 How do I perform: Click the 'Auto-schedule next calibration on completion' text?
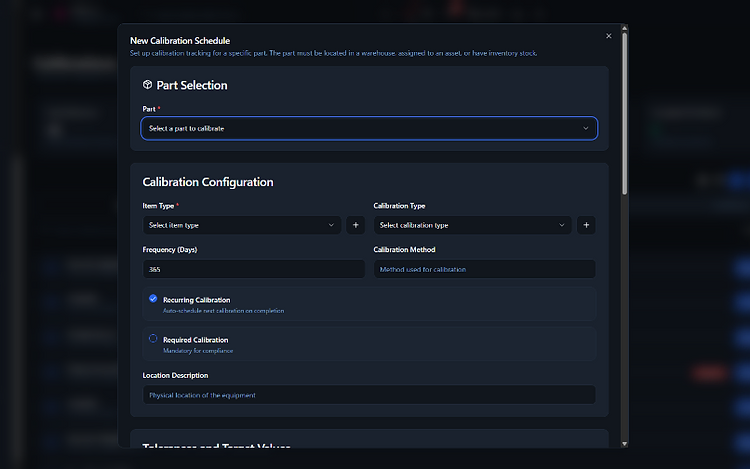tap(223, 311)
